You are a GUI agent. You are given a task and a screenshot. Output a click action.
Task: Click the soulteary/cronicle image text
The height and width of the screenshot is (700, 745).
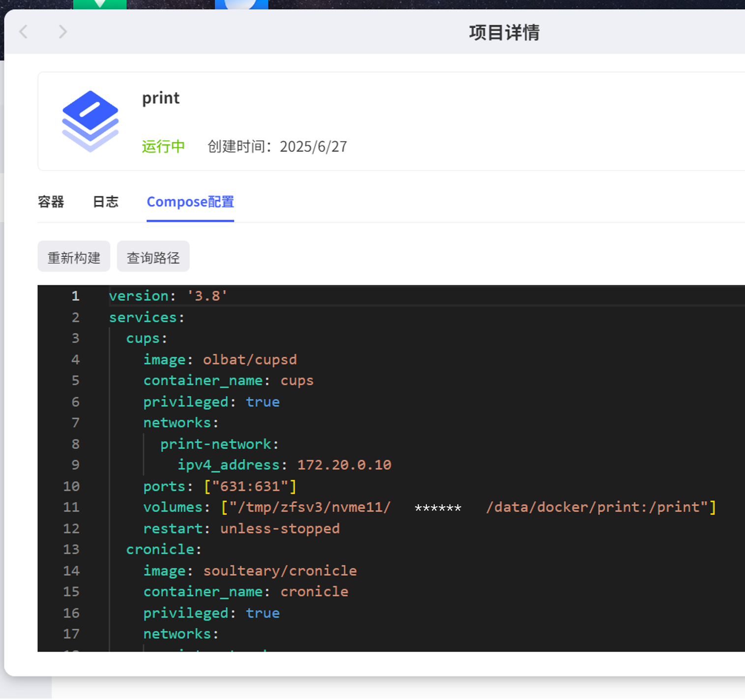(x=280, y=570)
